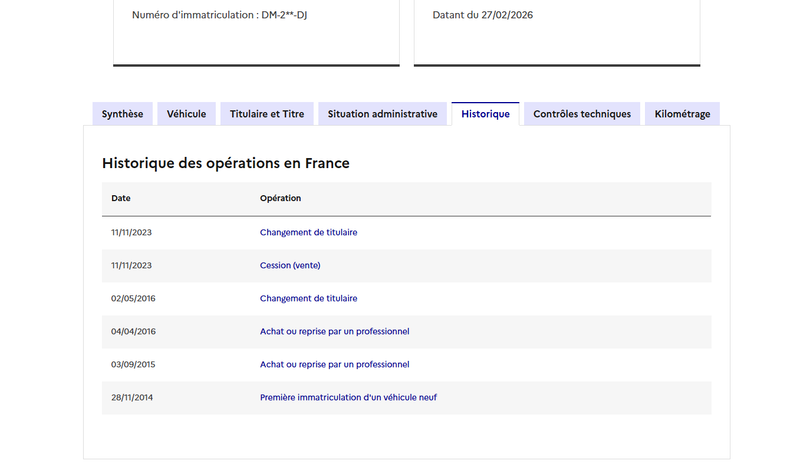Click the 28/11/2014 date cell

pyautogui.click(x=132, y=398)
